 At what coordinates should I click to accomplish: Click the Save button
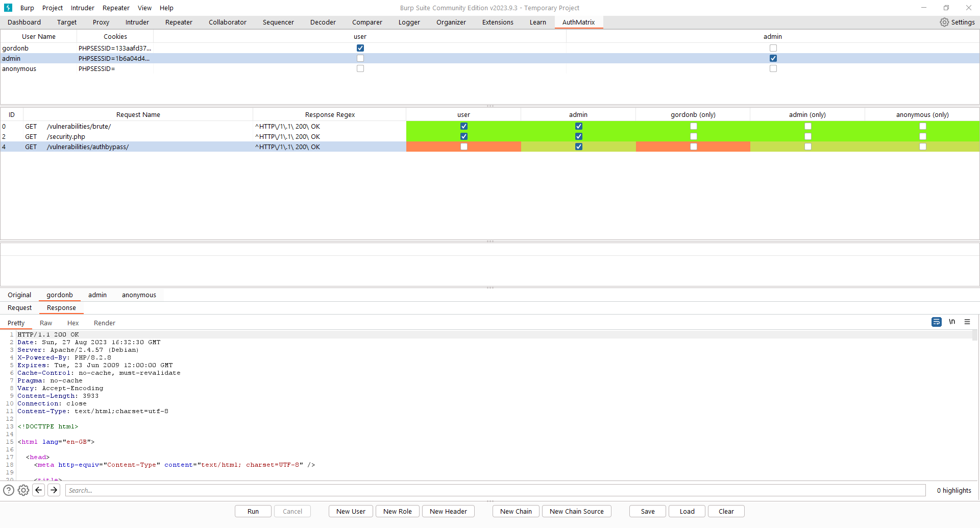[648, 511]
